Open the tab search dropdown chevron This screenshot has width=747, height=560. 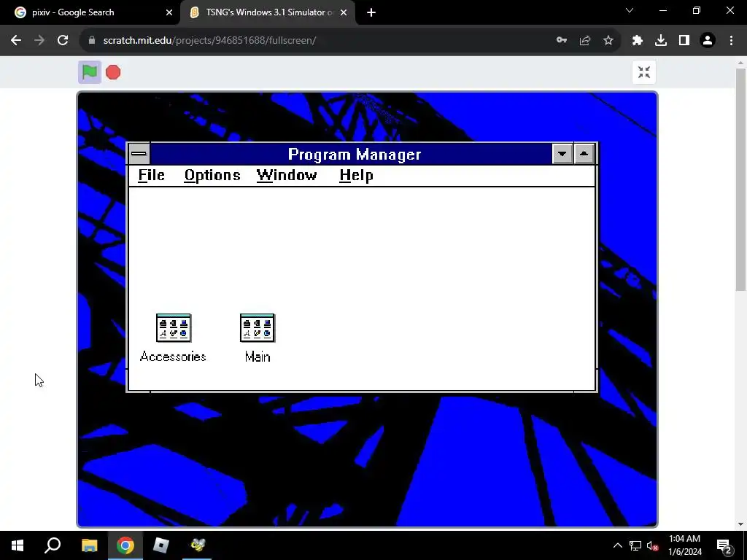(x=630, y=10)
